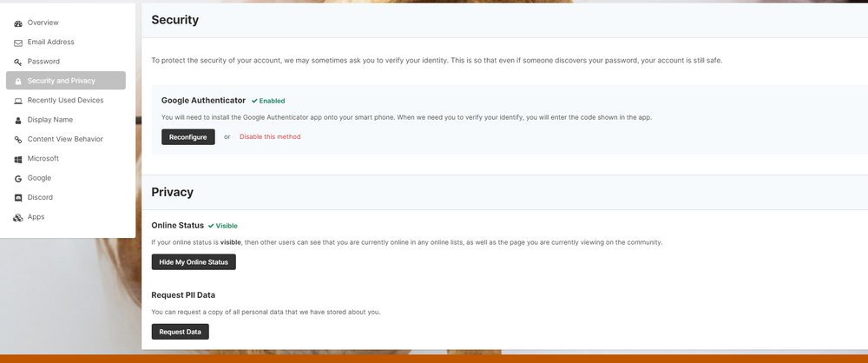
Task: Open the Overview settings page
Action: coord(43,23)
